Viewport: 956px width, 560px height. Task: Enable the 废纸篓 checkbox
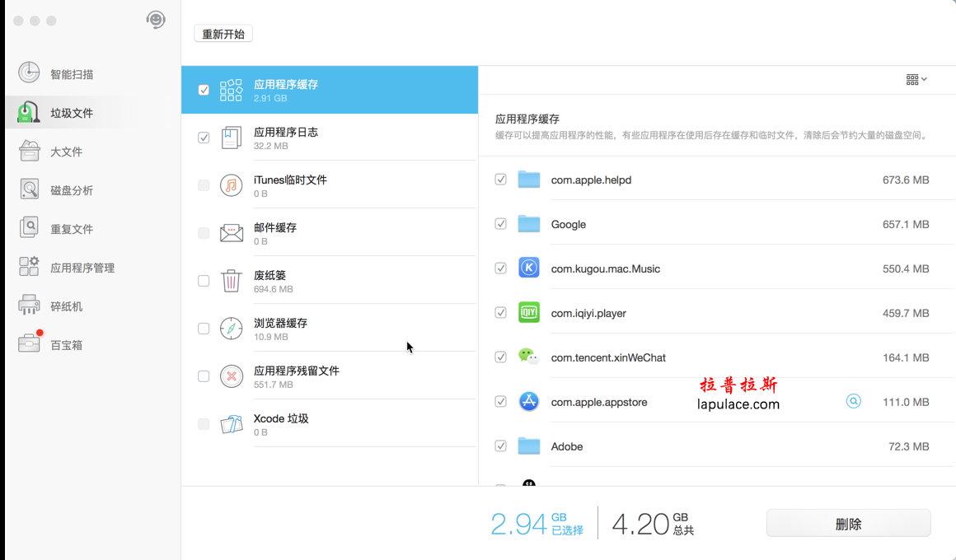tap(204, 281)
